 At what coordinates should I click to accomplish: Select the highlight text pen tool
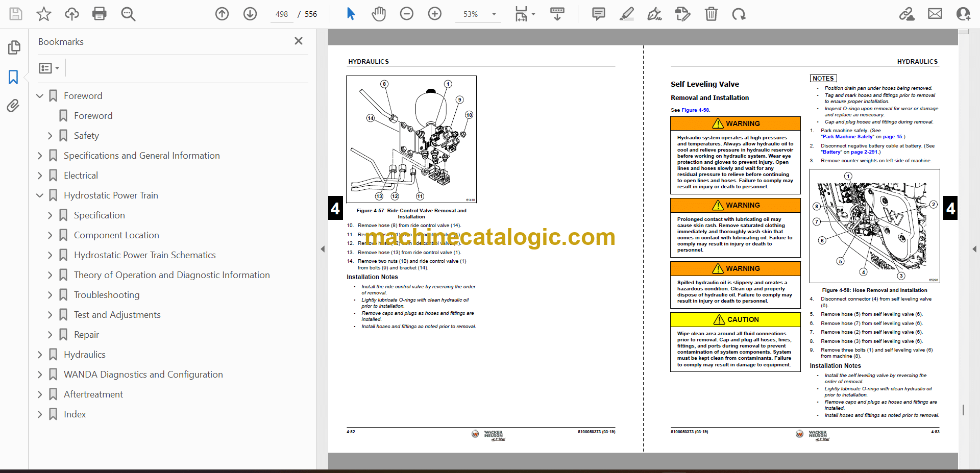(x=626, y=14)
